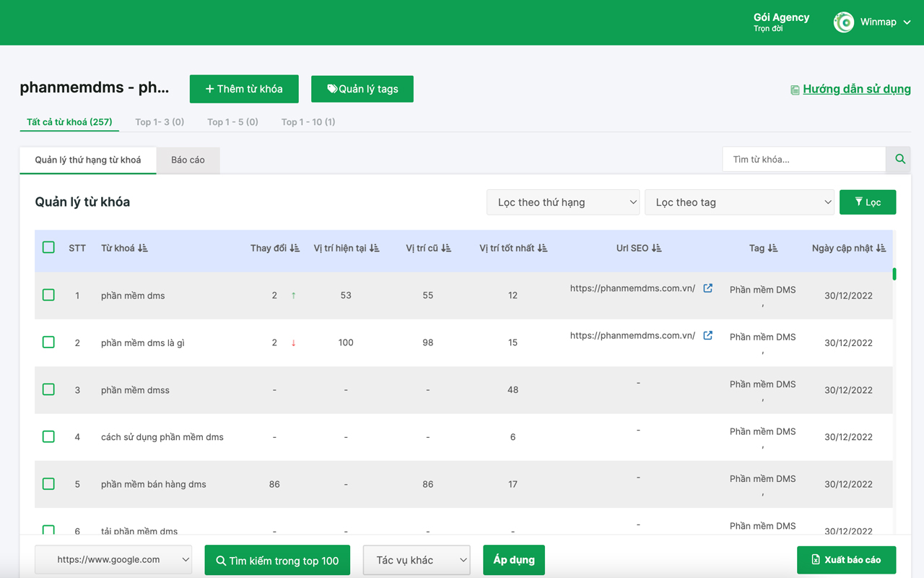Viewport: 924px width, 578px height.
Task: Check the box for 'phần mềm dms' row
Action: tap(48, 295)
